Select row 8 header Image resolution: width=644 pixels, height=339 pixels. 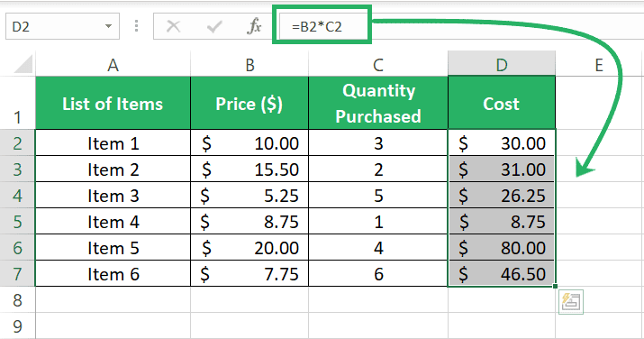tap(17, 300)
